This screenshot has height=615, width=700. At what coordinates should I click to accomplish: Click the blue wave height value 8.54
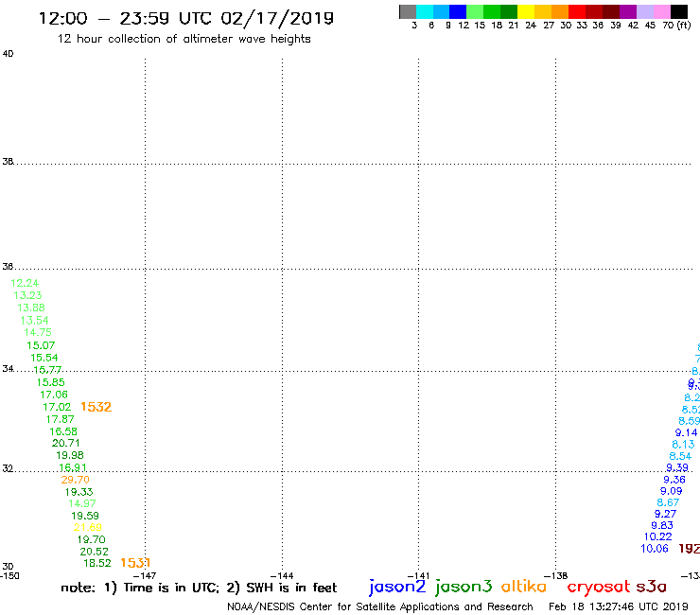[x=680, y=456]
